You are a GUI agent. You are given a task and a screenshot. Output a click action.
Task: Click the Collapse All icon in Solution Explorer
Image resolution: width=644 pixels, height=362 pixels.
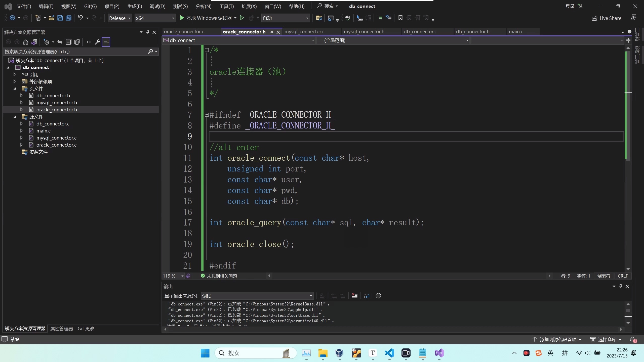tap(68, 42)
